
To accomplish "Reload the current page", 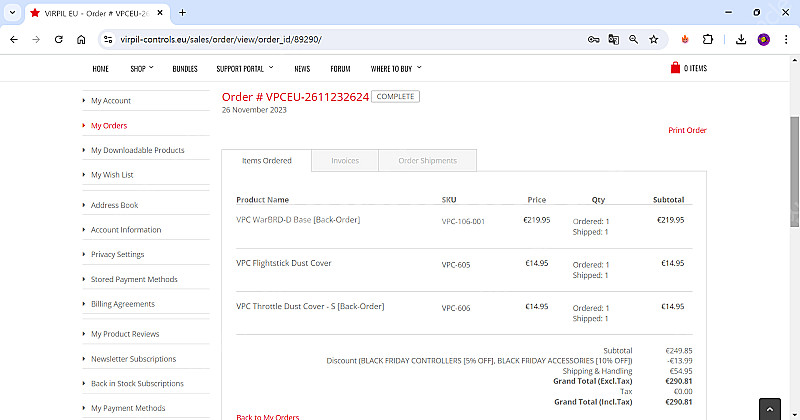I will (x=59, y=39).
